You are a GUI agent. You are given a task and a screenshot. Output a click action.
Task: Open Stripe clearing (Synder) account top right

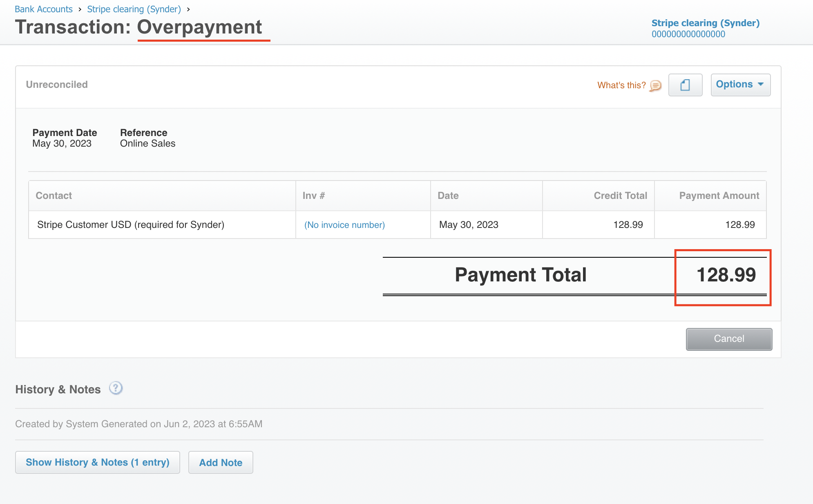pos(705,23)
